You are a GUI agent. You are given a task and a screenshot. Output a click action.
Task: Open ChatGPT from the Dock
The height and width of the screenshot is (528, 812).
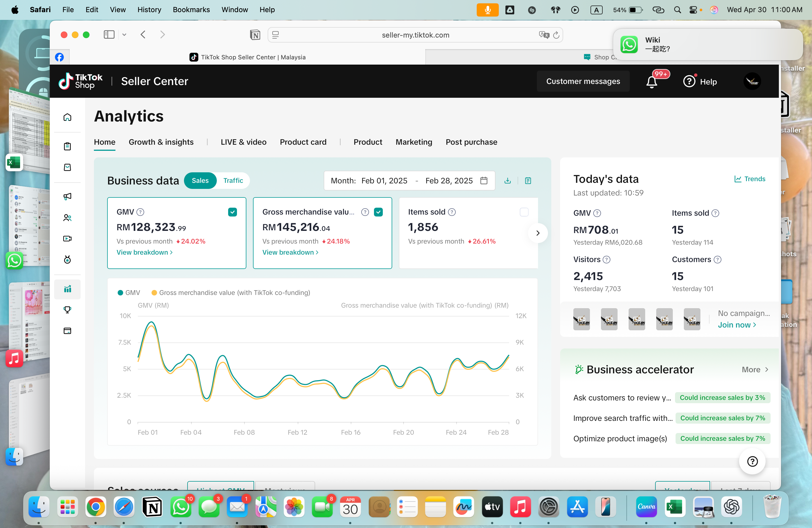pos(731,507)
